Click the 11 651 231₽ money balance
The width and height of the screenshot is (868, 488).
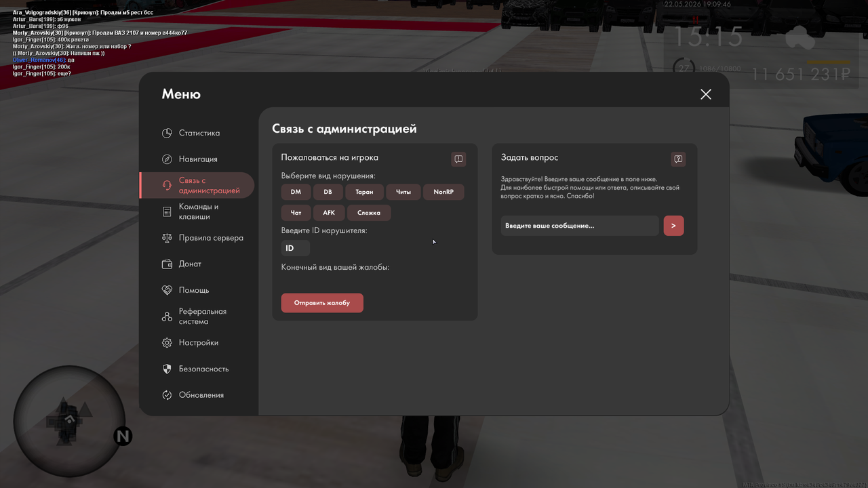801,74
